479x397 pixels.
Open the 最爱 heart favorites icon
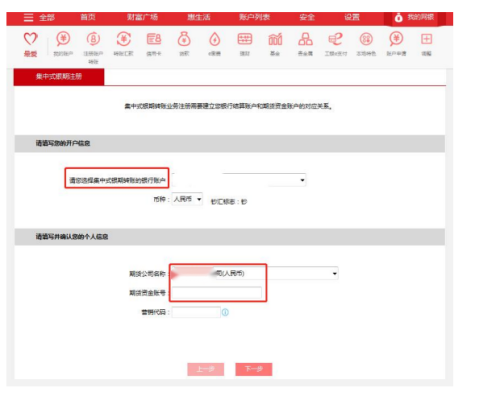pos(30,43)
